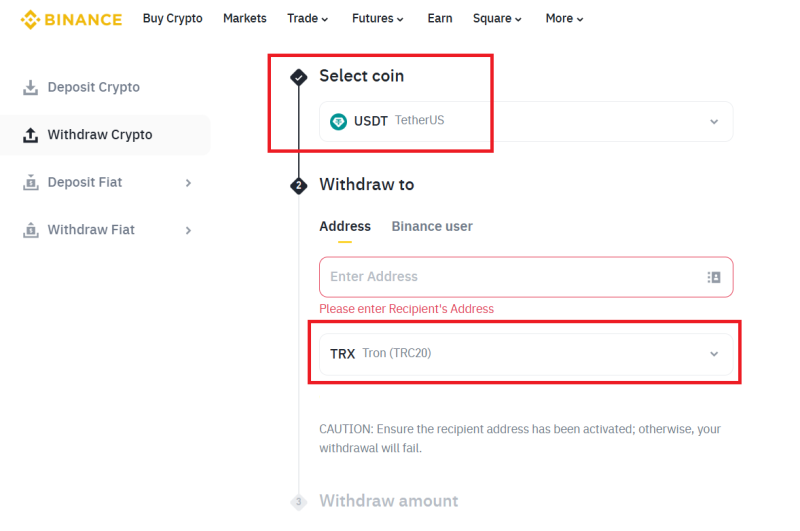Click the Binance logo
800x531 pixels.
tap(71, 19)
